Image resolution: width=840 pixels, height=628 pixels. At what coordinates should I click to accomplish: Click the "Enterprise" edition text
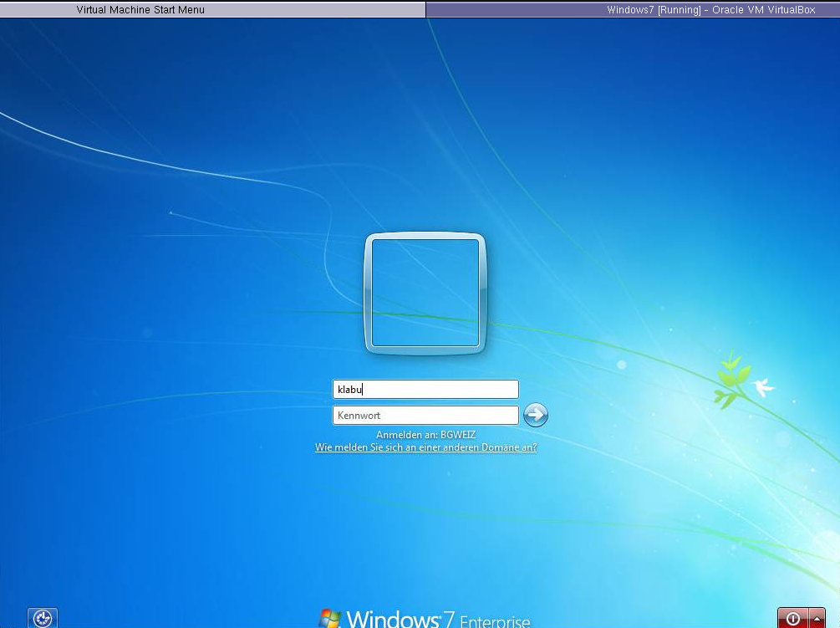point(495,621)
